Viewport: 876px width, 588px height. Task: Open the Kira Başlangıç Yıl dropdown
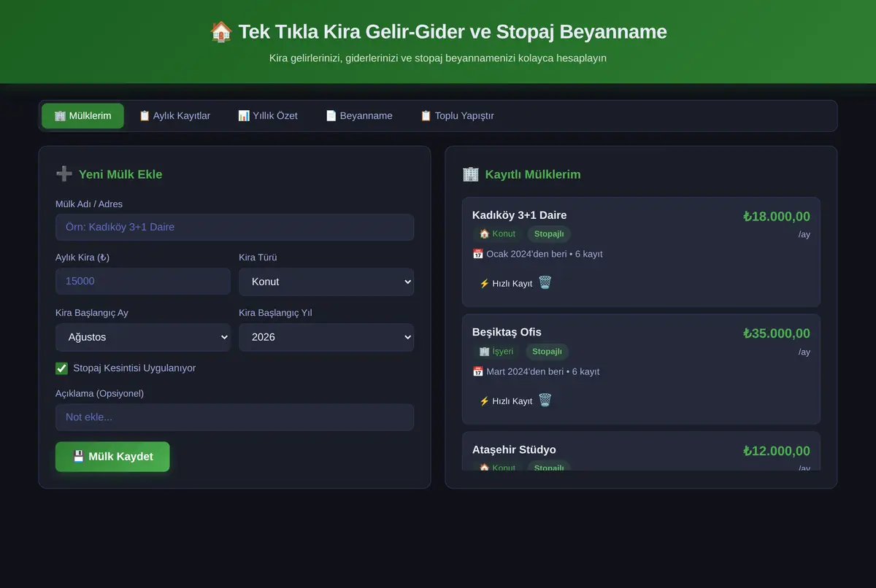[x=326, y=337]
